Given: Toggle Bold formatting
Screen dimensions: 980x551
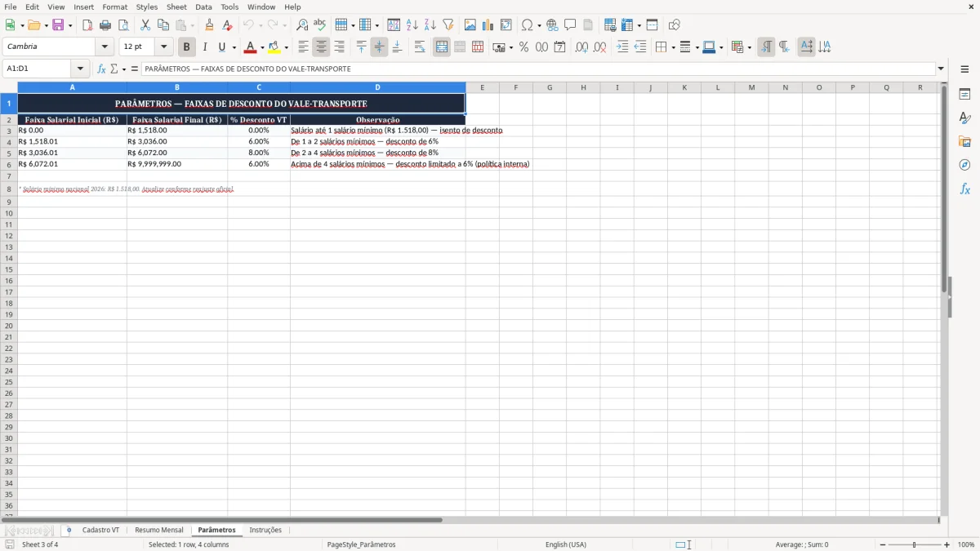Looking at the screenshot, I should pyautogui.click(x=187, y=47).
